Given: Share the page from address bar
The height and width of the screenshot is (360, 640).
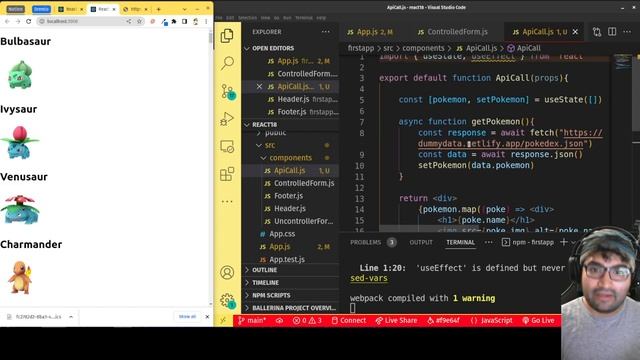Looking at the screenshot, I should coord(129,21).
